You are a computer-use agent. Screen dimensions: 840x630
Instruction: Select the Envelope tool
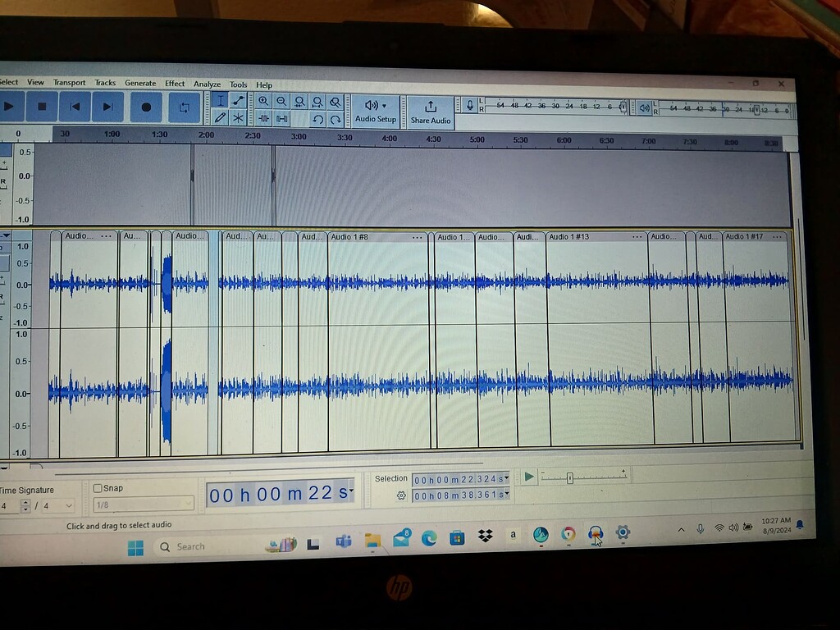[238, 101]
